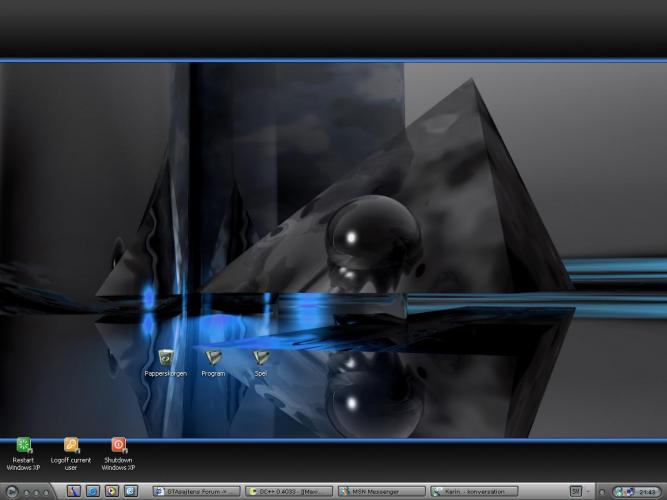Click the SV language indicator

576,491
